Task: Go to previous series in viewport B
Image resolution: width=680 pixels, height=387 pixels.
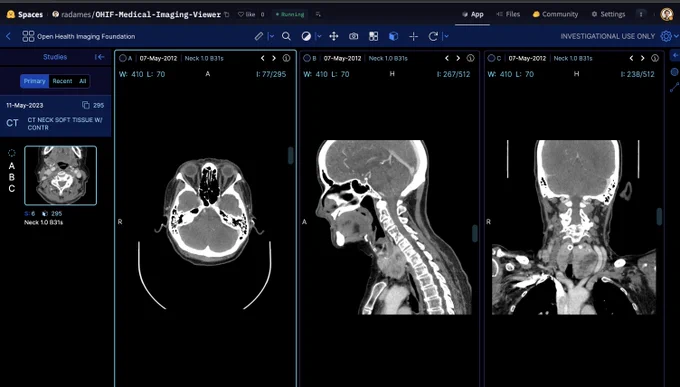Action: tap(447, 58)
